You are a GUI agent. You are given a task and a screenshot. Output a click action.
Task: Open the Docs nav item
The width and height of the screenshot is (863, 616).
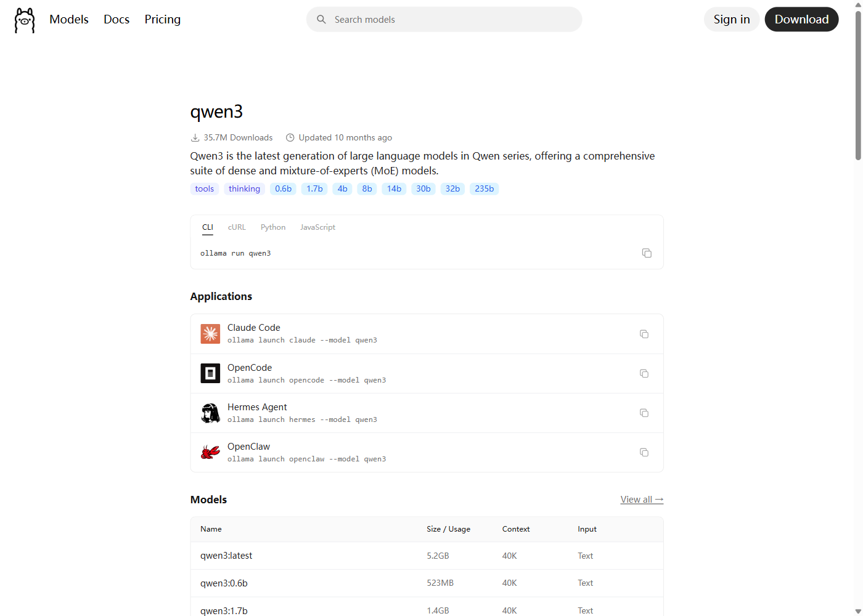pyautogui.click(x=117, y=20)
